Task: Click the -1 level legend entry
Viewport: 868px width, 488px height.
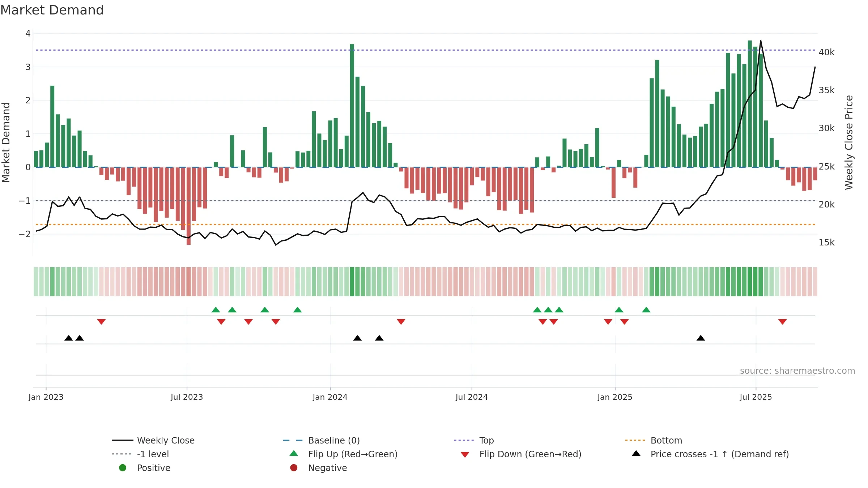Action: coord(140,454)
